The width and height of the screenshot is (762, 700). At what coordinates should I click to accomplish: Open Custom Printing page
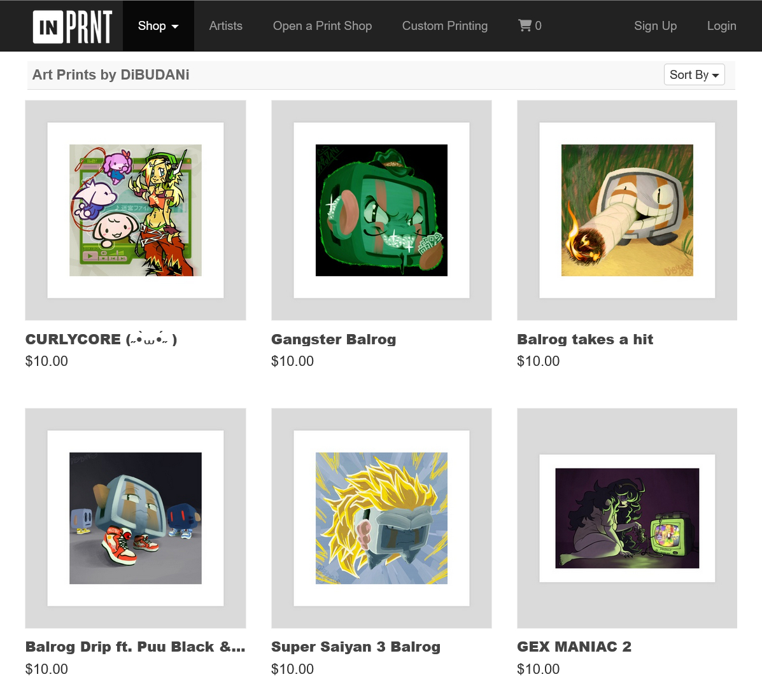click(445, 25)
